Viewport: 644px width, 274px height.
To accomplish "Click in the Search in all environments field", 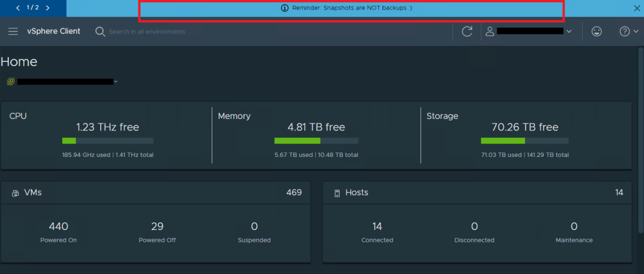I will [164, 31].
